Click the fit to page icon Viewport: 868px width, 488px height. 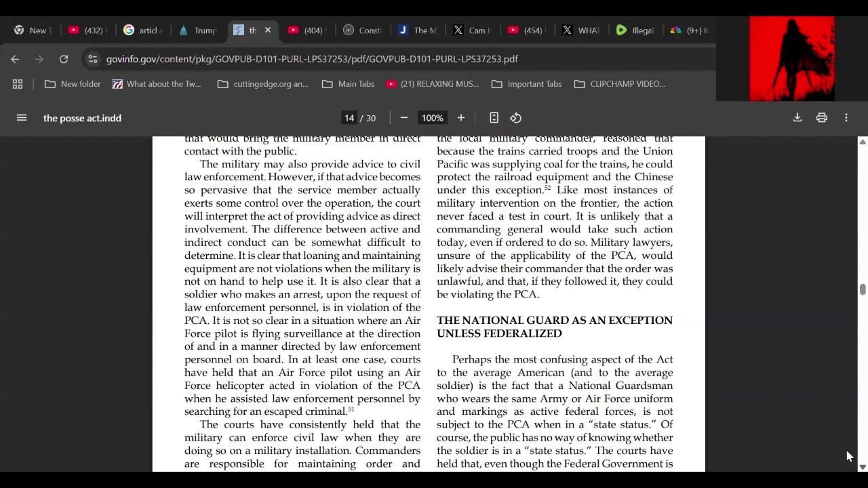[x=494, y=118]
